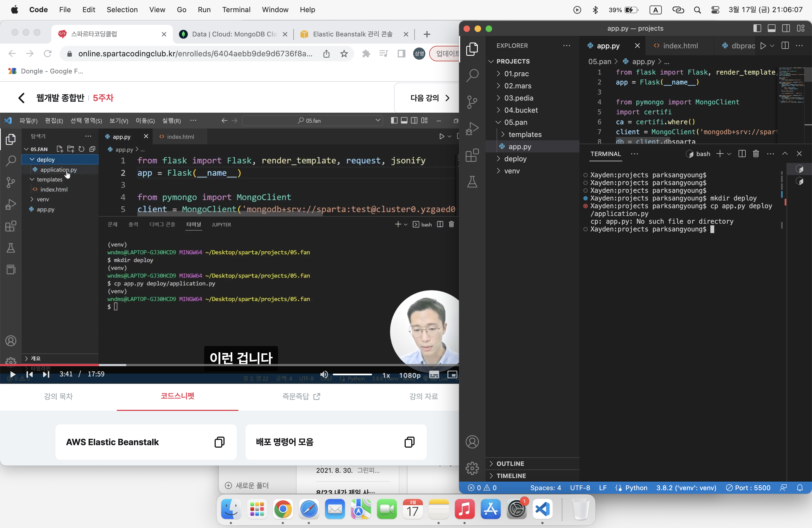Open Spotlight search in macOS menu bar
The height and width of the screenshot is (528, 812).
pyautogui.click(x=697, y=10)
